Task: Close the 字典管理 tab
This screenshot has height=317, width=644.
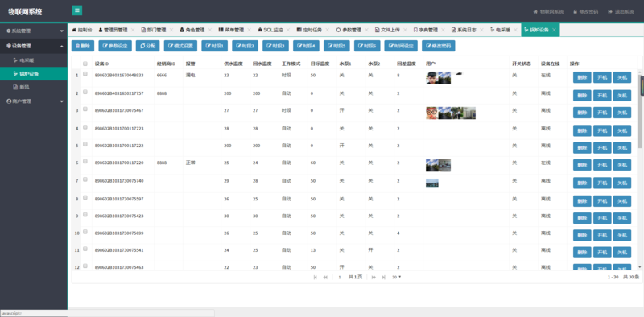Action: tap(444, 30)
